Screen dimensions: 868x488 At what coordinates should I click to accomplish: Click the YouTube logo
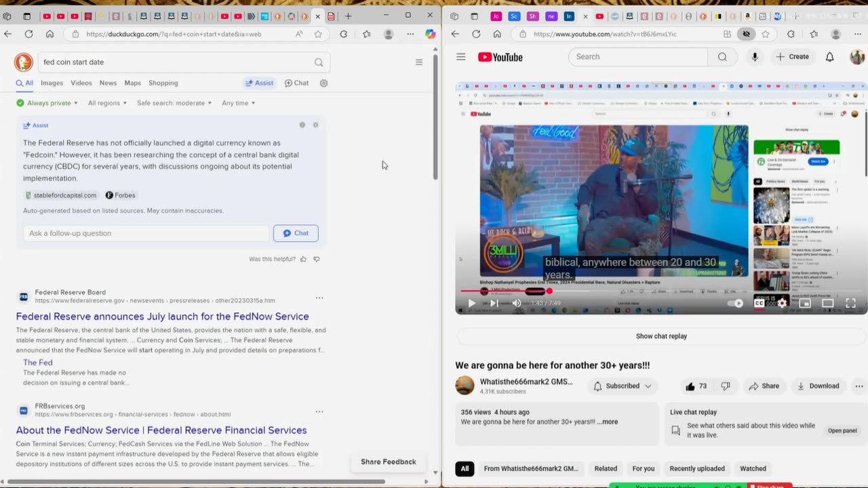[x=500, y=57]
